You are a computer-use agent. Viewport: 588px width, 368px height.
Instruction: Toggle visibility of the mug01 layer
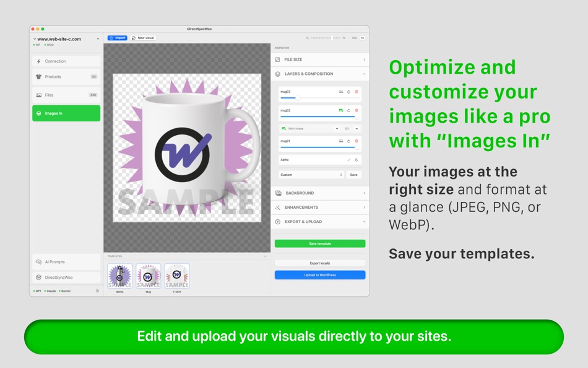pos(340,141)
